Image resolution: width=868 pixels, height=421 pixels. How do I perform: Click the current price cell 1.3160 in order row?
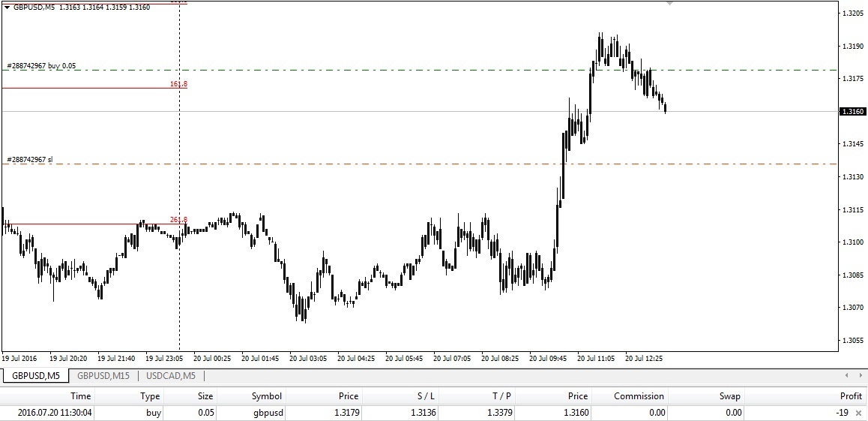click(577, 413)
